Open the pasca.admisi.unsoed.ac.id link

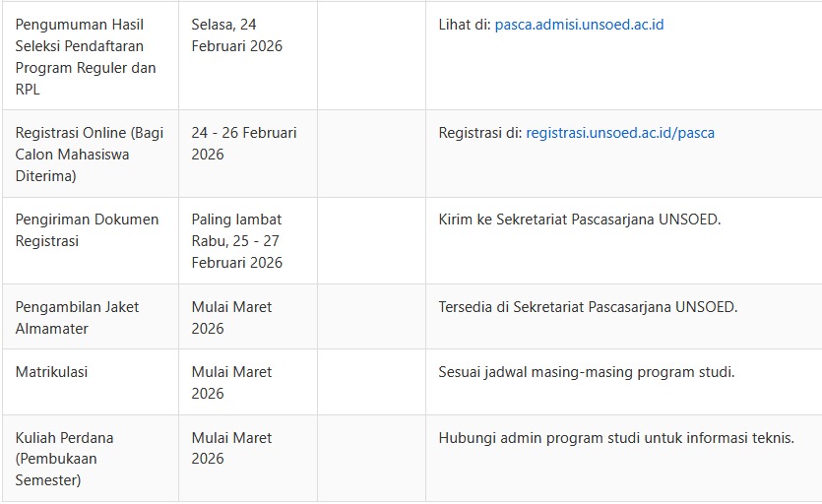579,25
